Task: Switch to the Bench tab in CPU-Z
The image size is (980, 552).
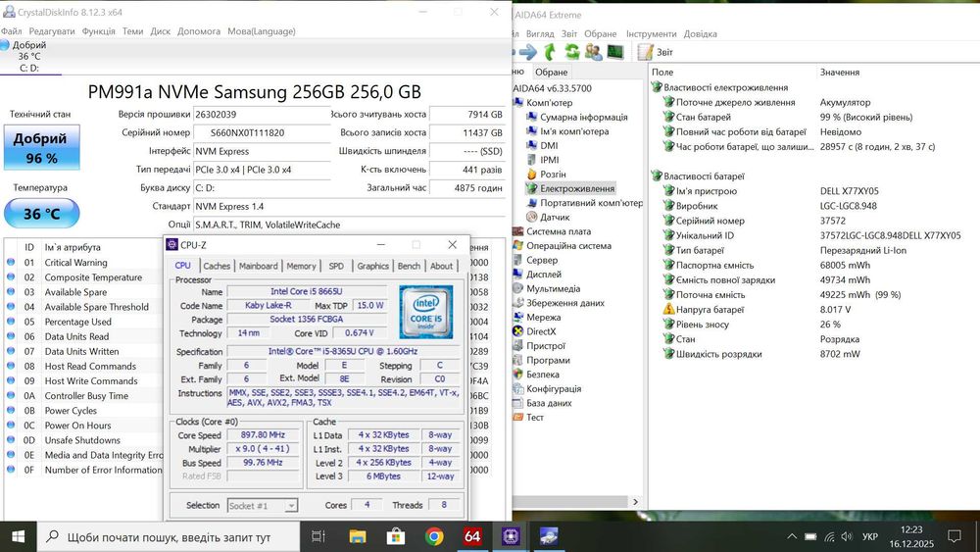Action: tap(409, 266)
